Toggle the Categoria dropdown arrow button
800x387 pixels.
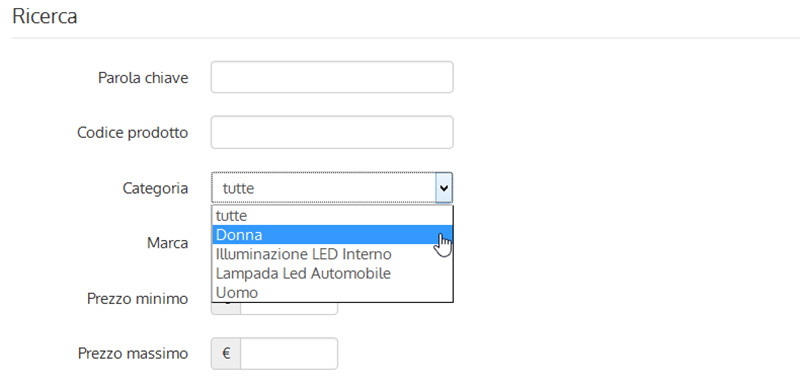point(444,188)
